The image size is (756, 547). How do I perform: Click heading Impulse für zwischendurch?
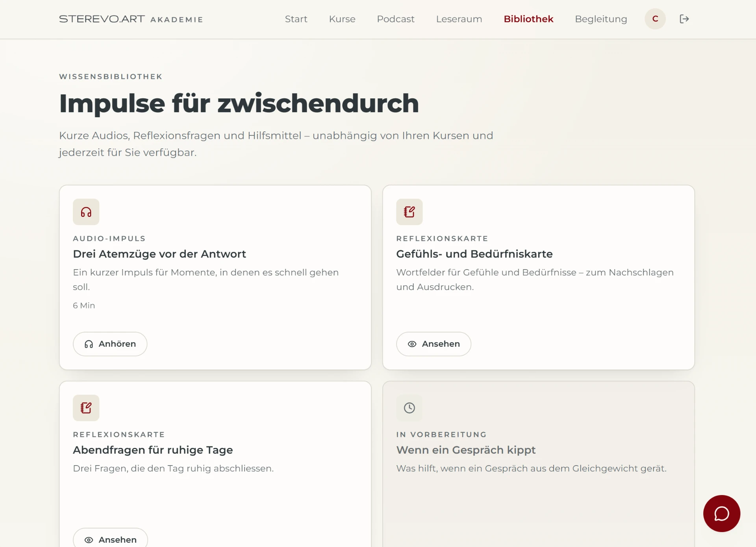point(239,103)
